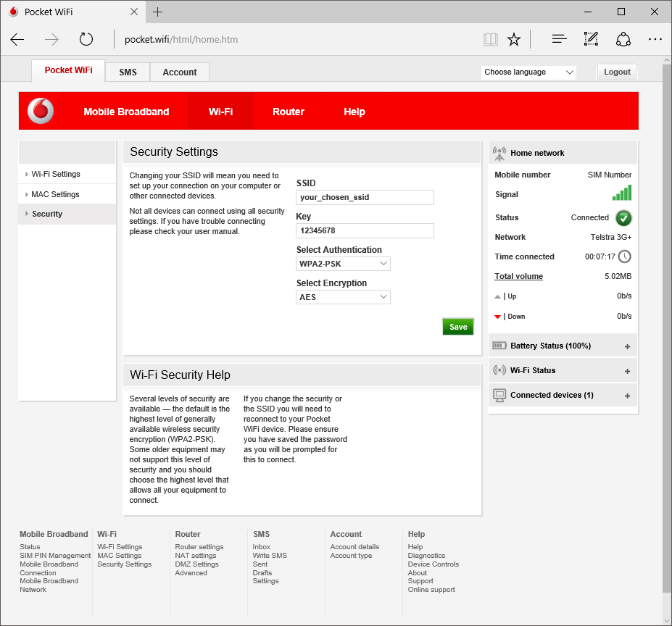
Task: Switch to the SMS tab
Action: [x=128, y=72]
